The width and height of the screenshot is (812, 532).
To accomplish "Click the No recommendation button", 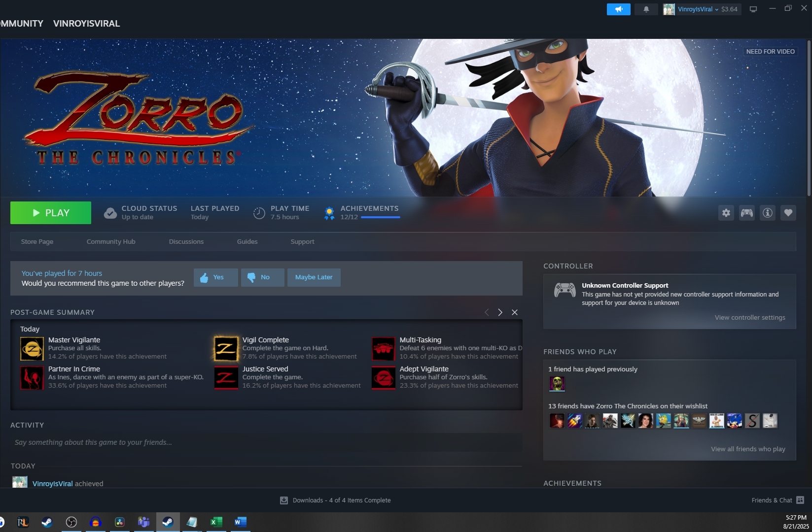I will point(262,277).
